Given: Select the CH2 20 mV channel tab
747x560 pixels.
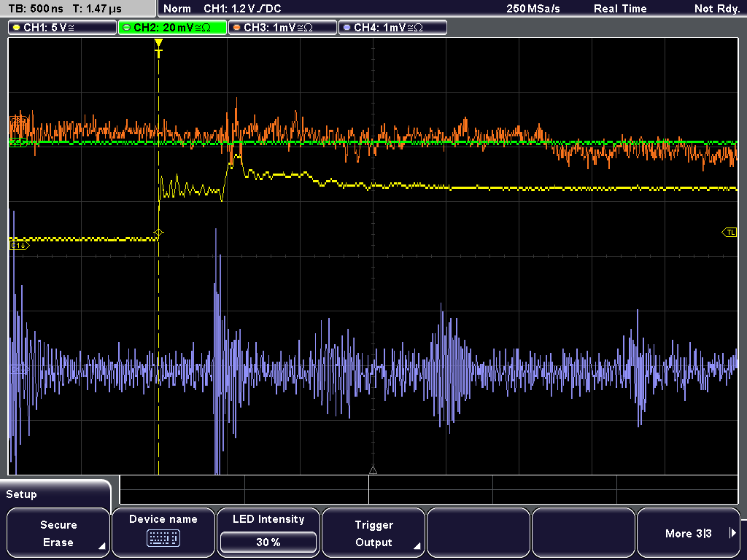Looking at the screenshot, I should 172,28.
